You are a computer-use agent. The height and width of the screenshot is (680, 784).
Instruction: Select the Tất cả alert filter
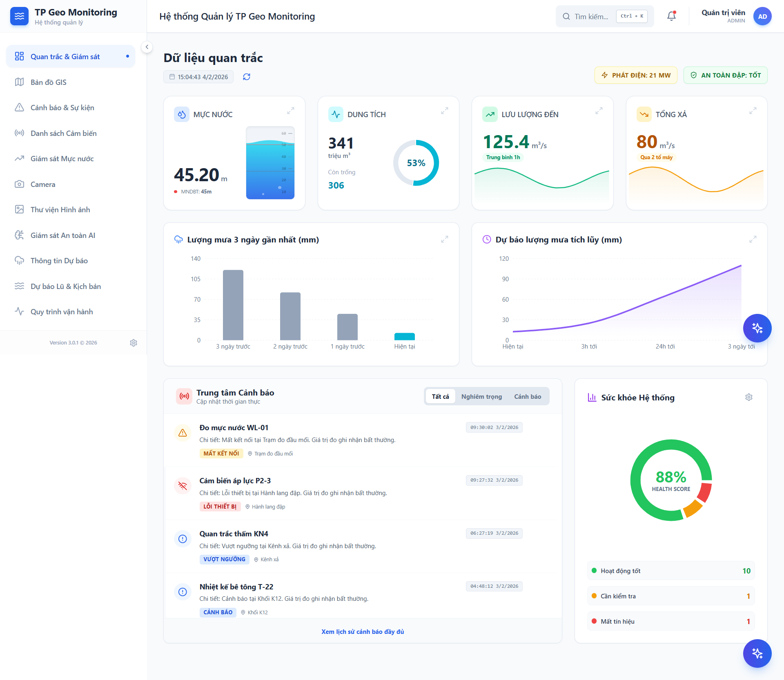click(440, 396)
